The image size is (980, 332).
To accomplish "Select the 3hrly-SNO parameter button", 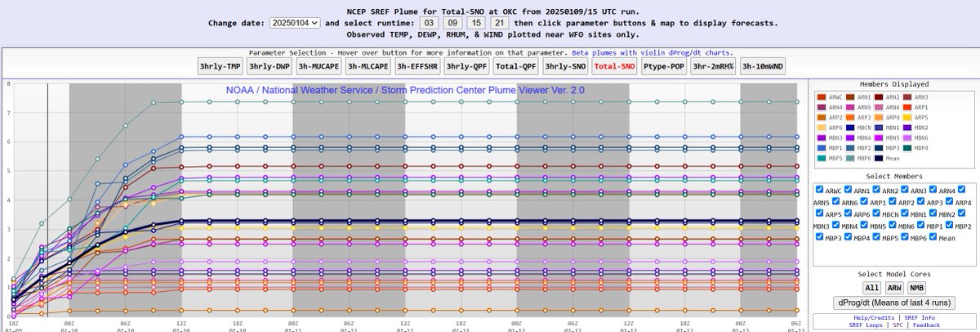I will coord(565,67).
